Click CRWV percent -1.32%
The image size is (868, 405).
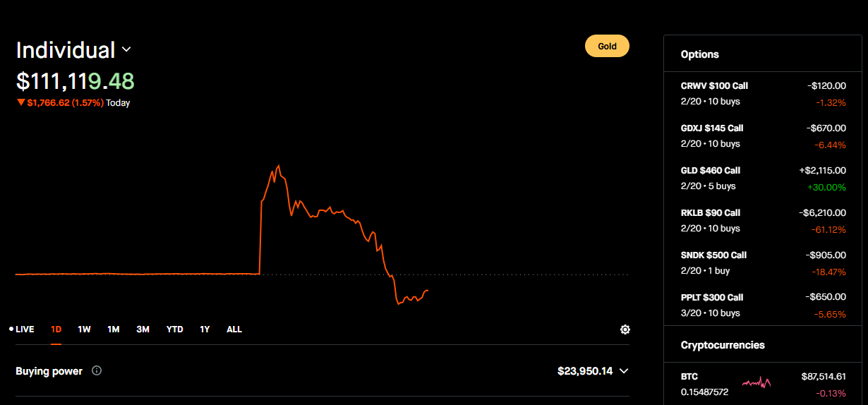click(x=832, y=103)
